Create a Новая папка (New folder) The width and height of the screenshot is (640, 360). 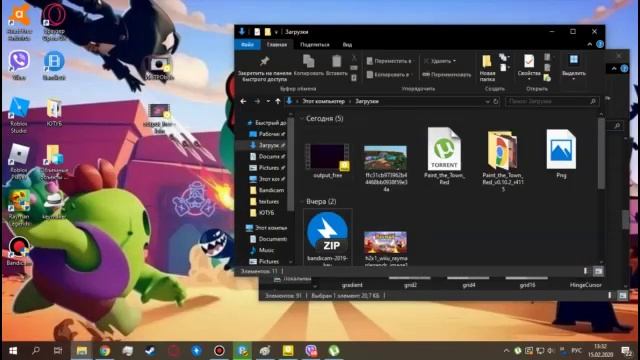487,68
